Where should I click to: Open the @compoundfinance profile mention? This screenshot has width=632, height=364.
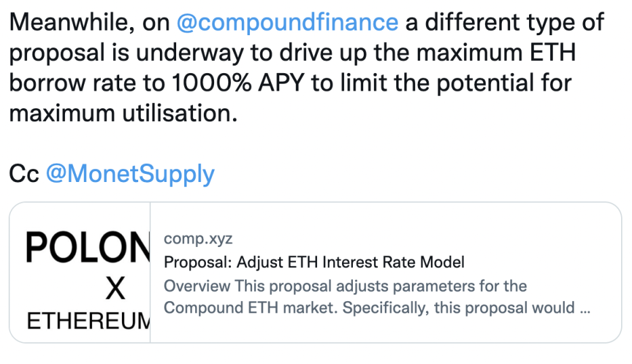pos(287,23)
